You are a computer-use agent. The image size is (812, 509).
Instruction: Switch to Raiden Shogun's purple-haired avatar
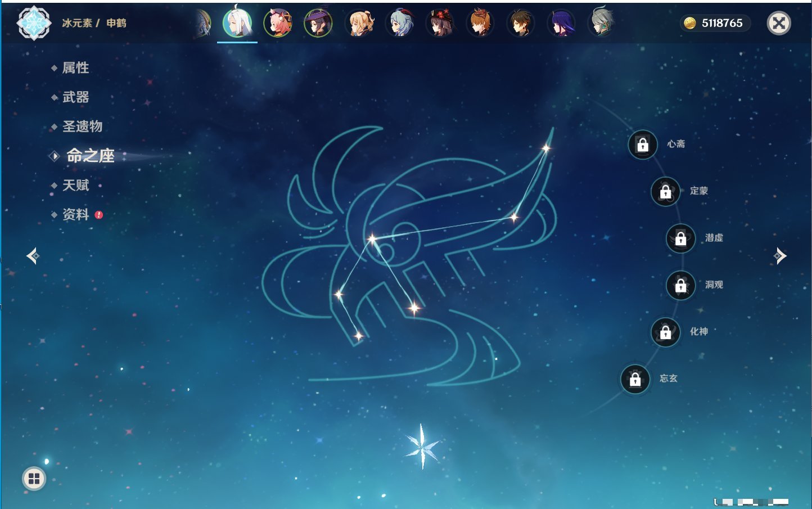pyautogui.click(x=562, y=23)
